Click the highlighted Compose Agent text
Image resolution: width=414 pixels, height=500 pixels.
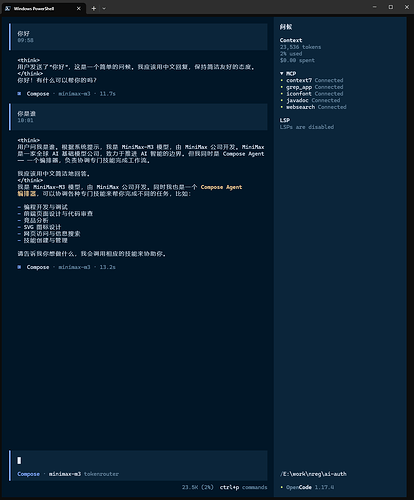point(221,187)
